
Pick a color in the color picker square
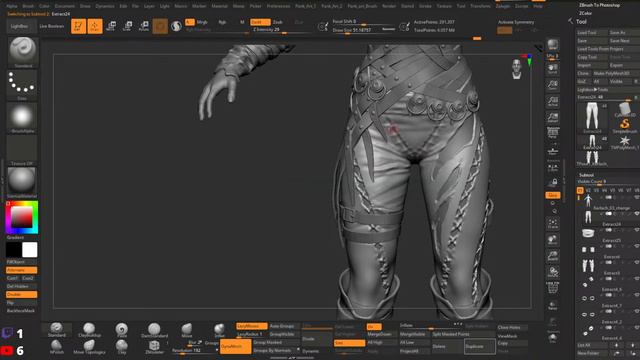coord(22,217)
